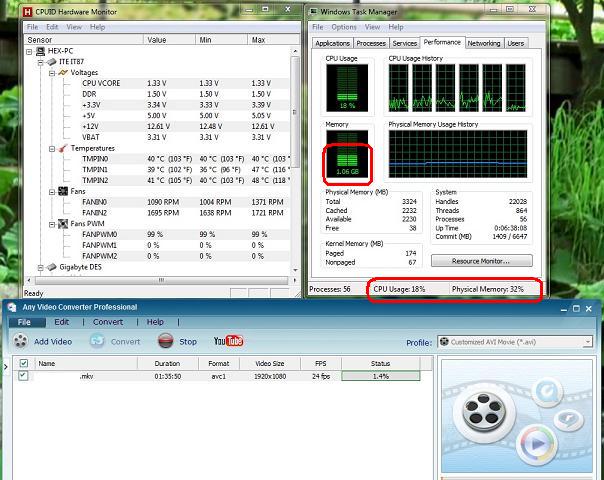604x480 pixels.
Task: Click the Add Video label
Action: pyautogui.click(x=53, y=342)
